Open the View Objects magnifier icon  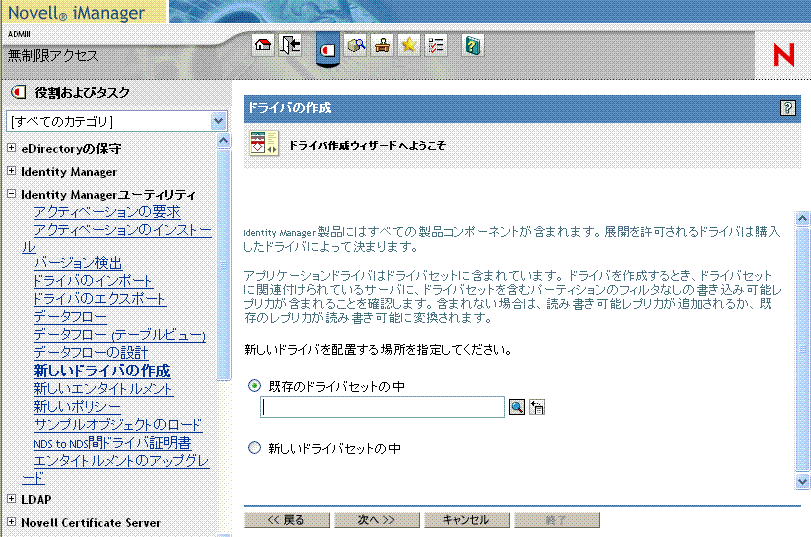(x=355, y=46)
